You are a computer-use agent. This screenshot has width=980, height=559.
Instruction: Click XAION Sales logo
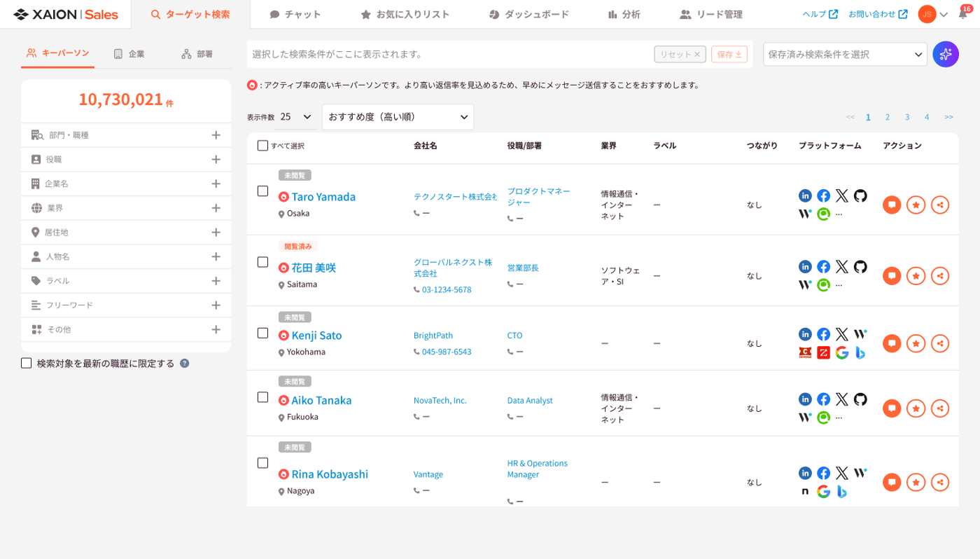[66, 14]
